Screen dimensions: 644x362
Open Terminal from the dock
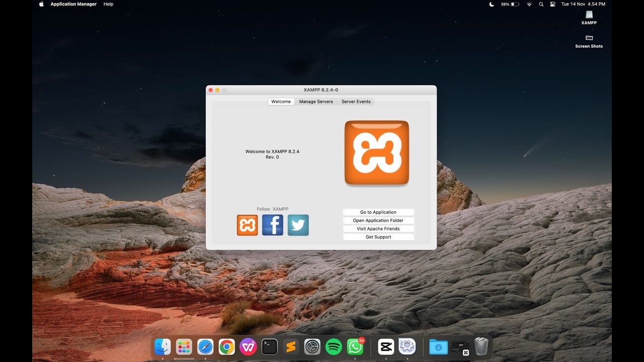click(x=270, y=346)
